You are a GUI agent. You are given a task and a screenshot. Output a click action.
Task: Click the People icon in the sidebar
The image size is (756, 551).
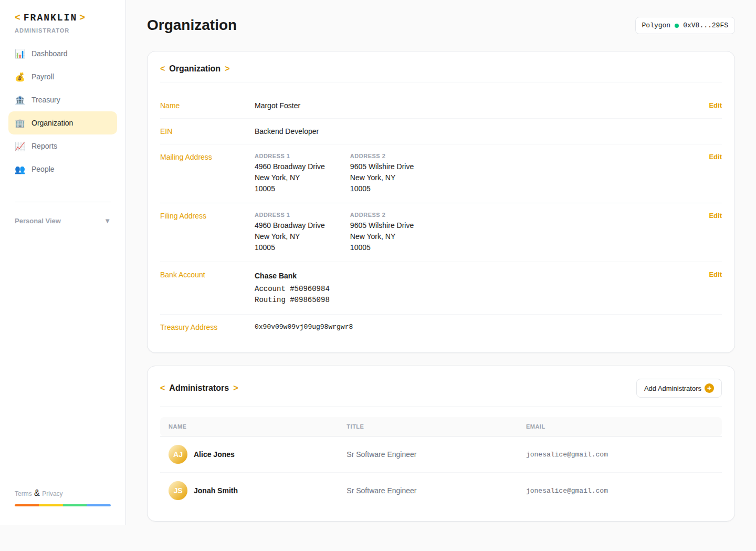coord(20,169)
